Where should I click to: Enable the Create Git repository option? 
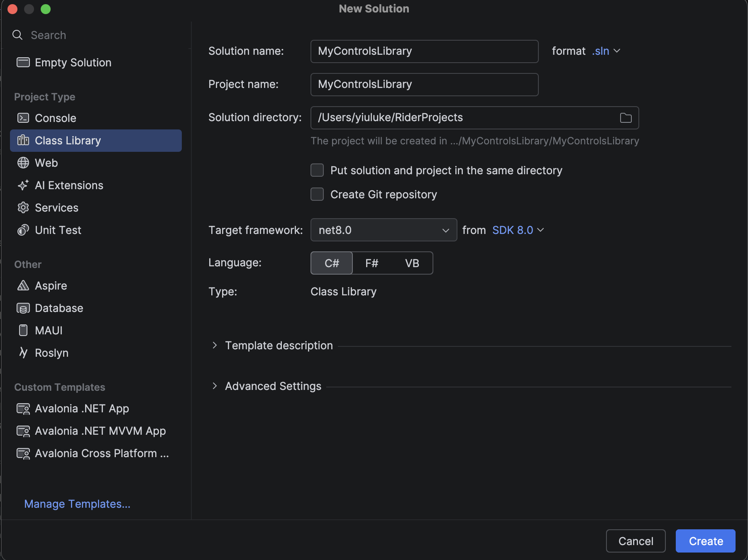point(317,194)
